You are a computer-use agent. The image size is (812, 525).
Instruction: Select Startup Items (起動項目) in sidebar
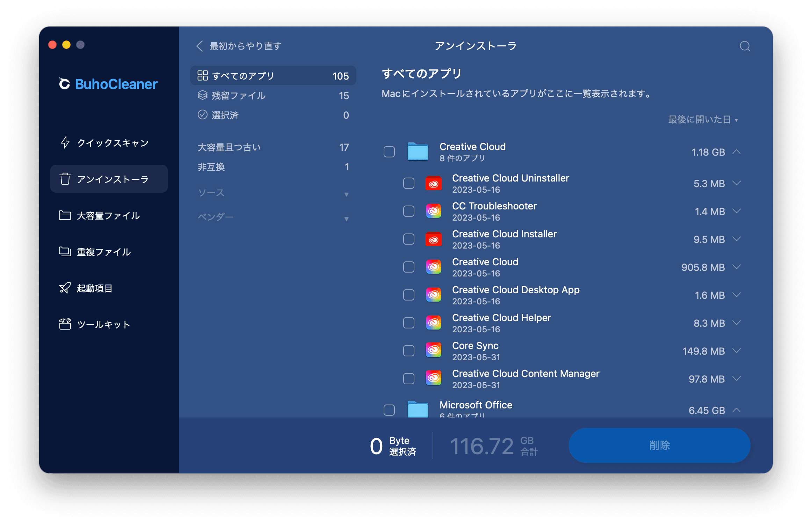tap(94, 288)
